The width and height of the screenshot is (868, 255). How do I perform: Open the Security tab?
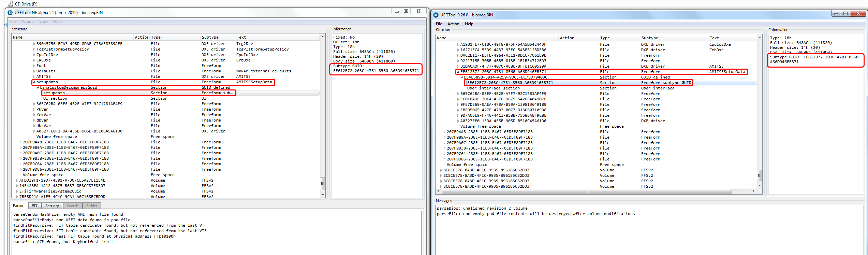pos(52,206)
